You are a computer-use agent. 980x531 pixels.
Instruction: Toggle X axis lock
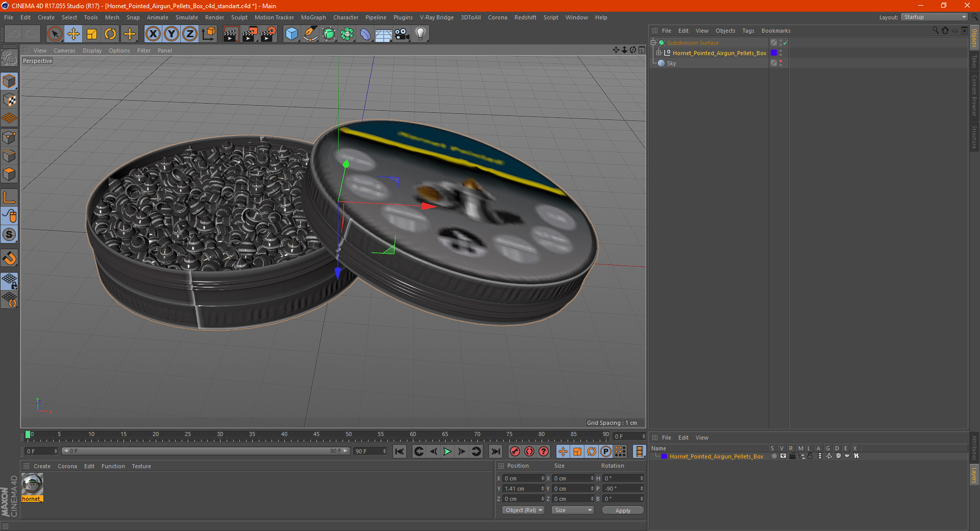(x=153, y=34)
